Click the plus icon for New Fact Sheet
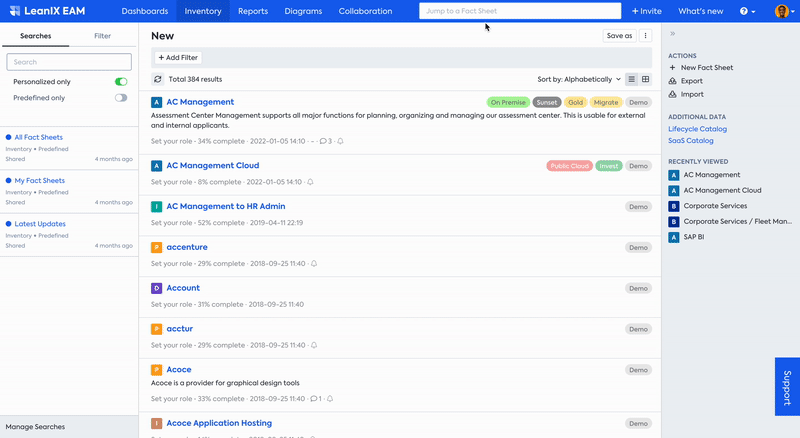The image size is (800, 438). (672, 67)
